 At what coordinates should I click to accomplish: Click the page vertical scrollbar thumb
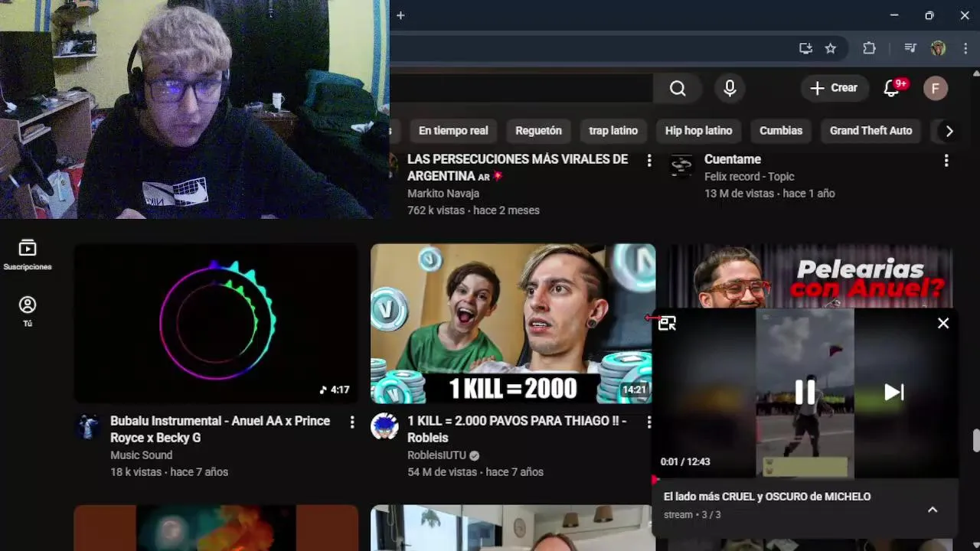(975, 441)
